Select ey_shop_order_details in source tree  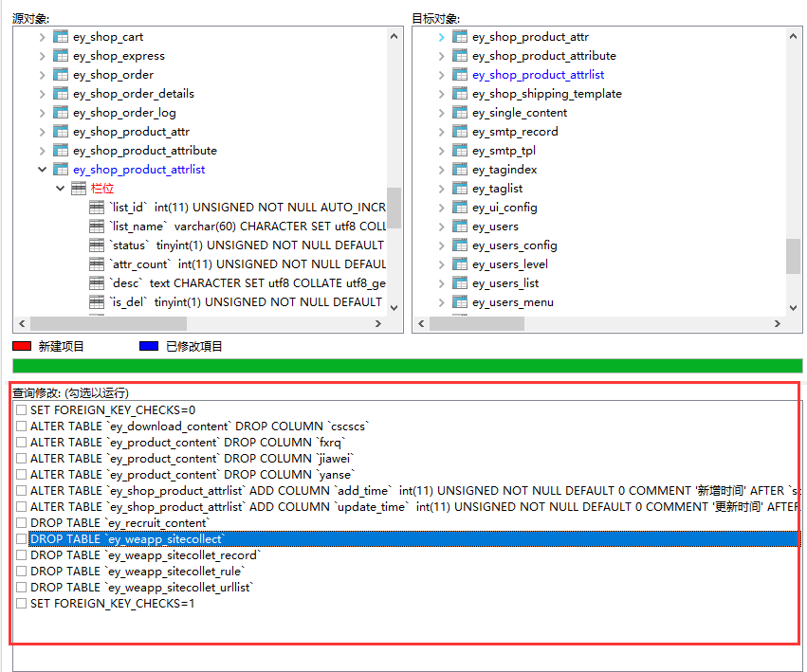[133, 94]
